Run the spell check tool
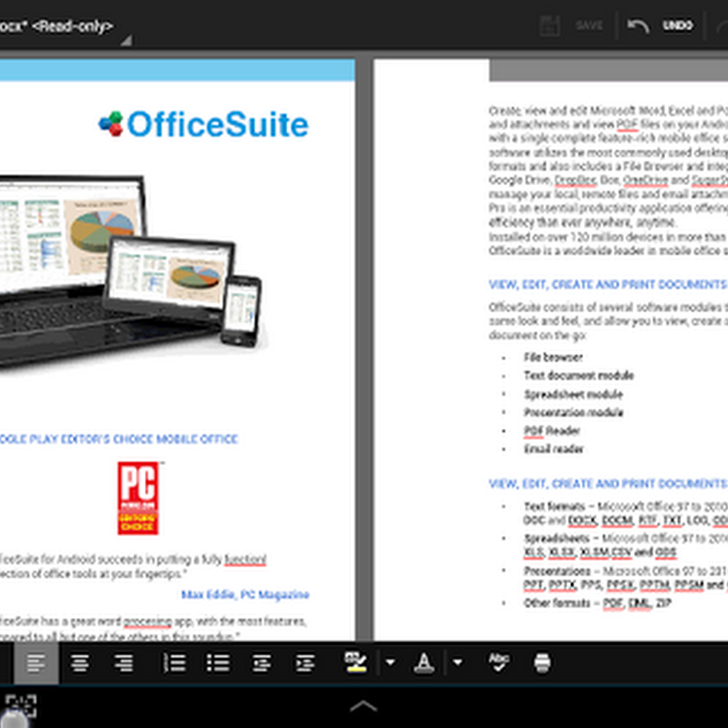The image size is (728, 728). coord(499,662)
